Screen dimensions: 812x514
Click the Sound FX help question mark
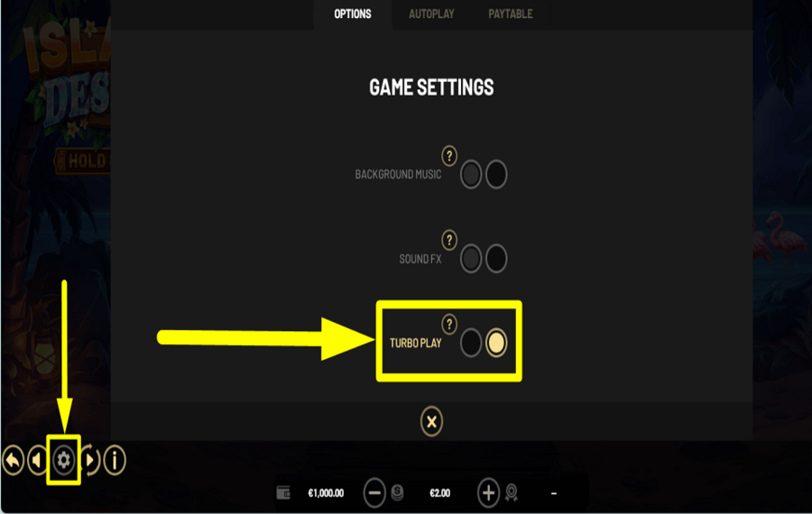[x=449, y=240]
